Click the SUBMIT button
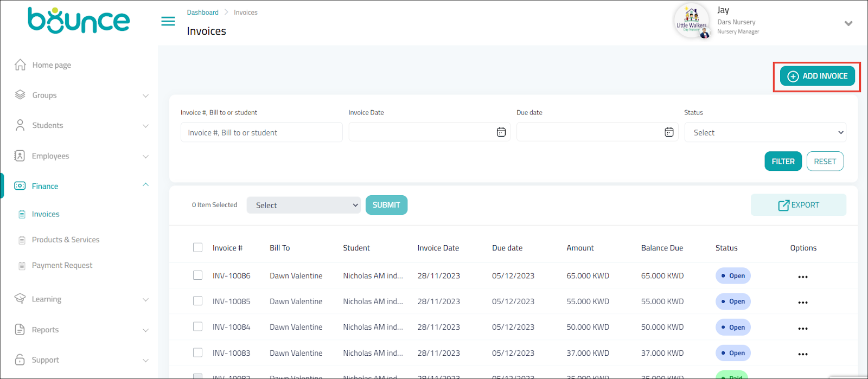Screen dimensions: 868x379 pos(386,205)
